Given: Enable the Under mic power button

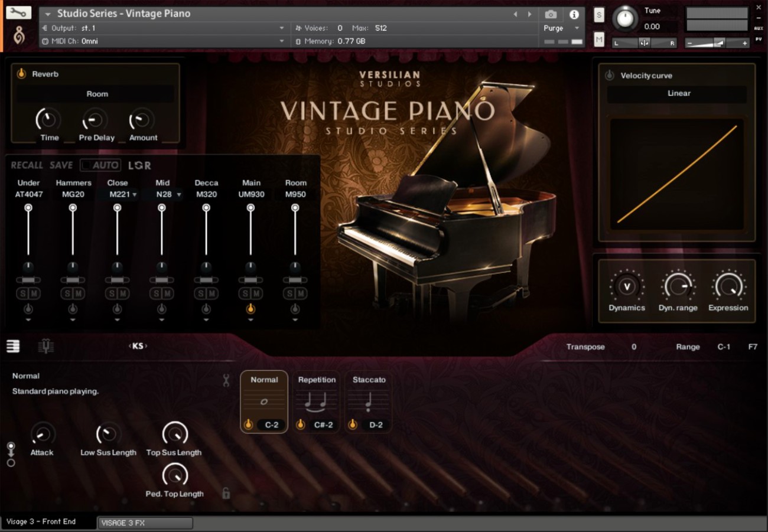Looking at the screenshot, I should (28, 309).
